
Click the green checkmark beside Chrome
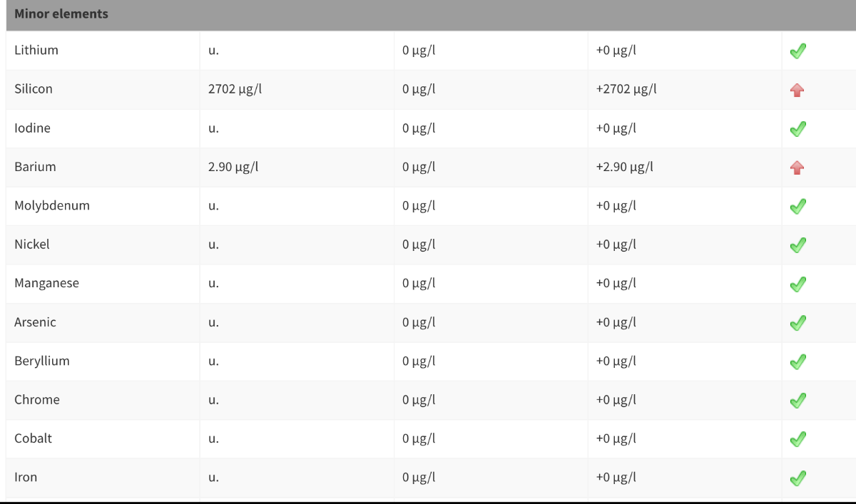798,401
